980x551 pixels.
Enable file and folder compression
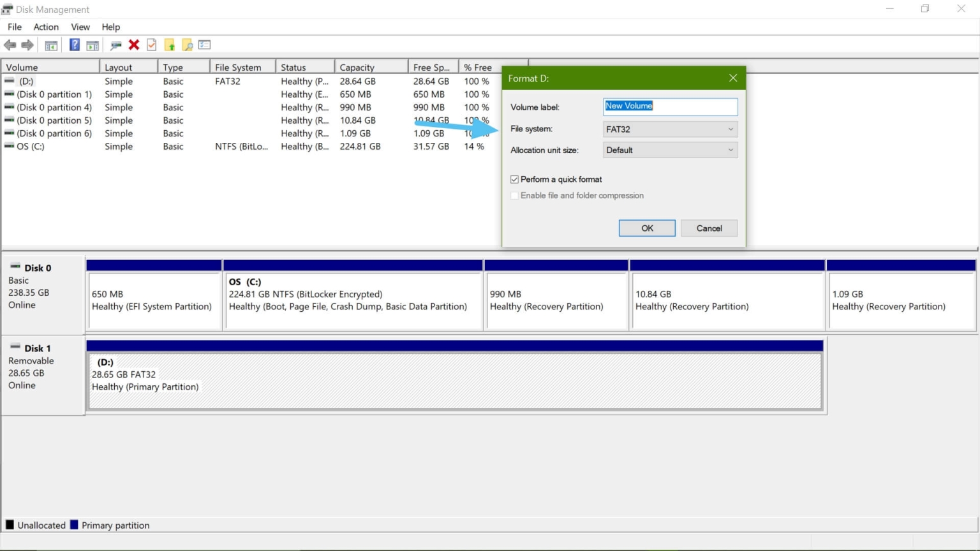[514, 195]
